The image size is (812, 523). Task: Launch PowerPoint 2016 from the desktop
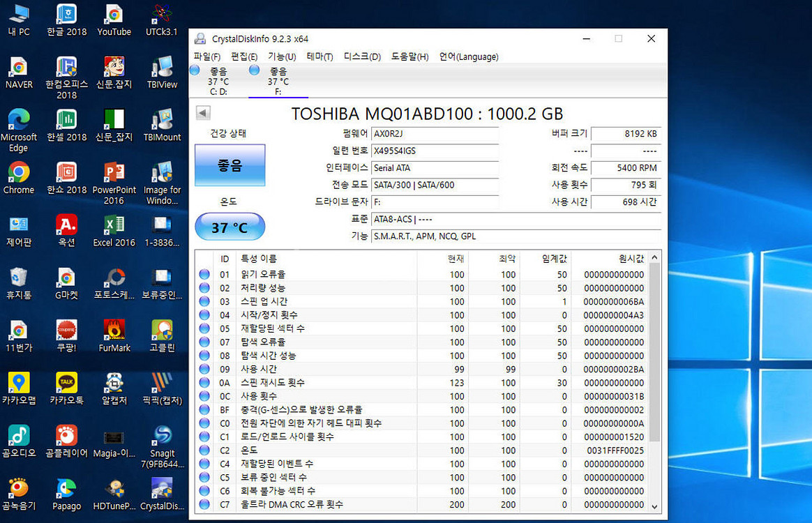(x=114, y=183)
